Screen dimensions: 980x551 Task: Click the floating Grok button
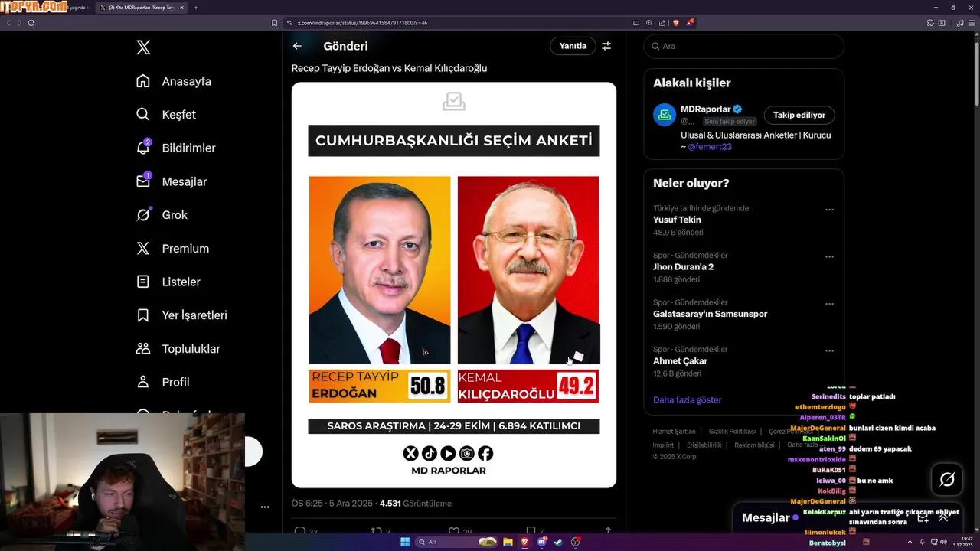tap(947, 479)
